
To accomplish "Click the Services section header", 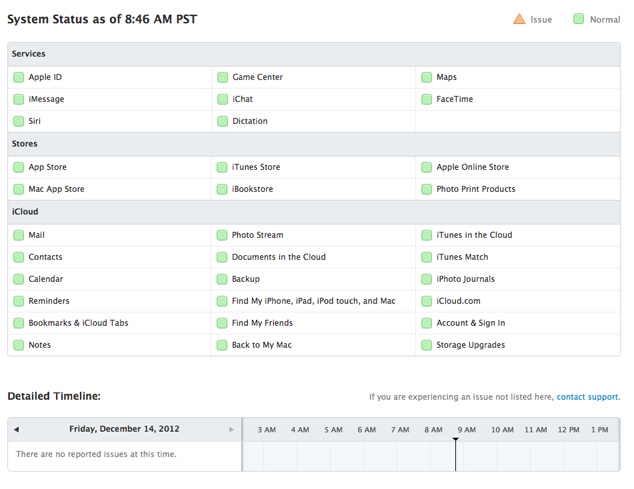I will (314, 54).
